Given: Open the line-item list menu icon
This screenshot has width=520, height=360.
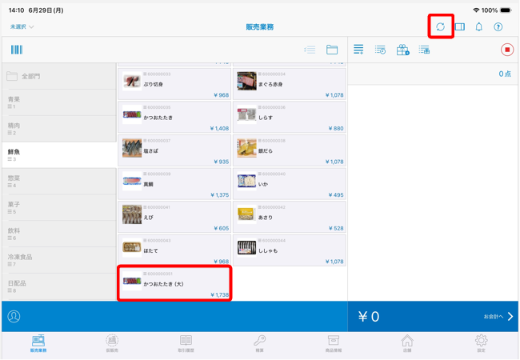Looking at the screenshot, I should [x=358, y=49].
